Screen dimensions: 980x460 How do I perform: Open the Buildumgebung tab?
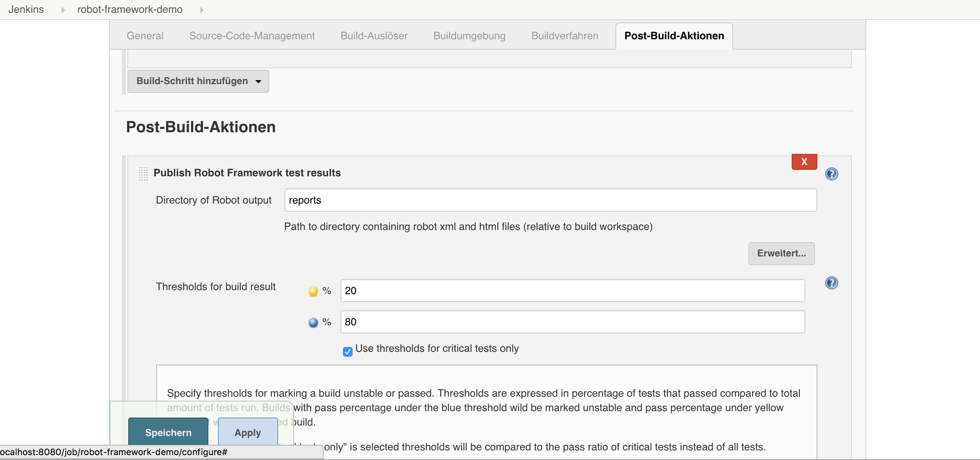[469, 36]
